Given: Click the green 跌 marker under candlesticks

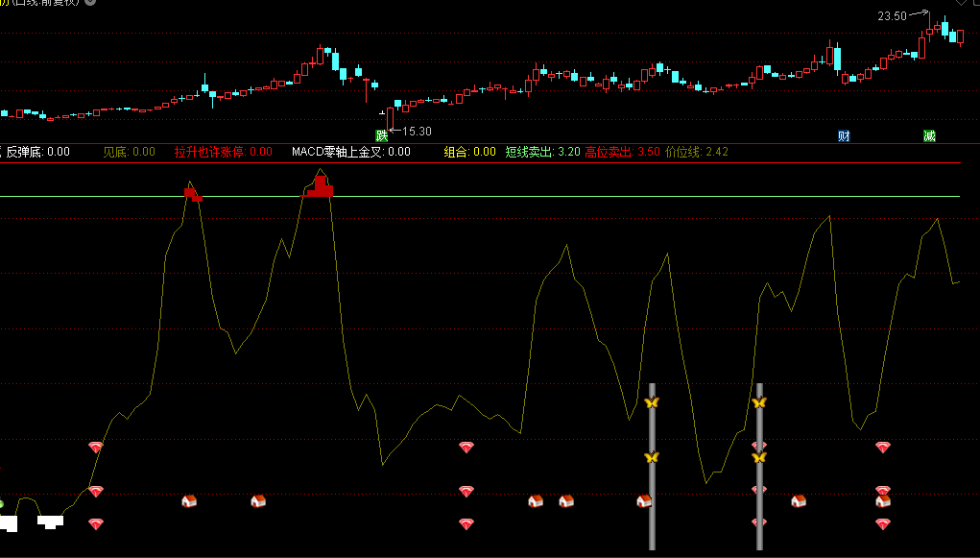Looking at the screenshot, I should click(x=381, y=135).
